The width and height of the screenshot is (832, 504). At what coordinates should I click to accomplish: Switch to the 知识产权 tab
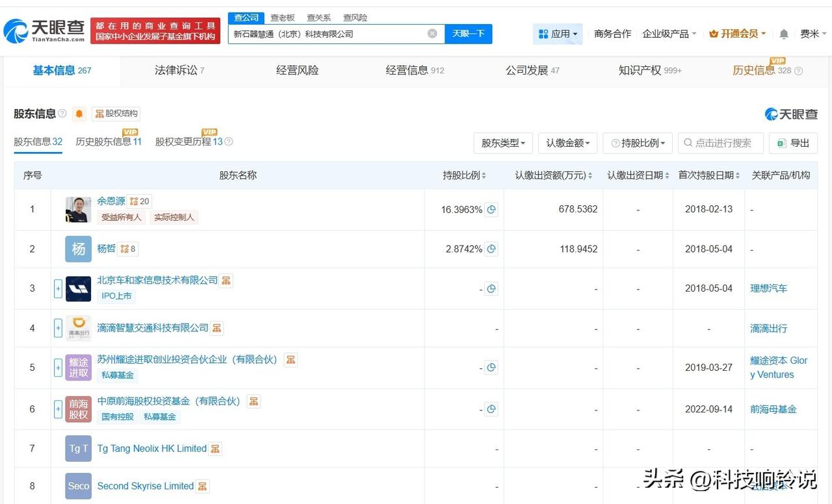pos(650,70)
